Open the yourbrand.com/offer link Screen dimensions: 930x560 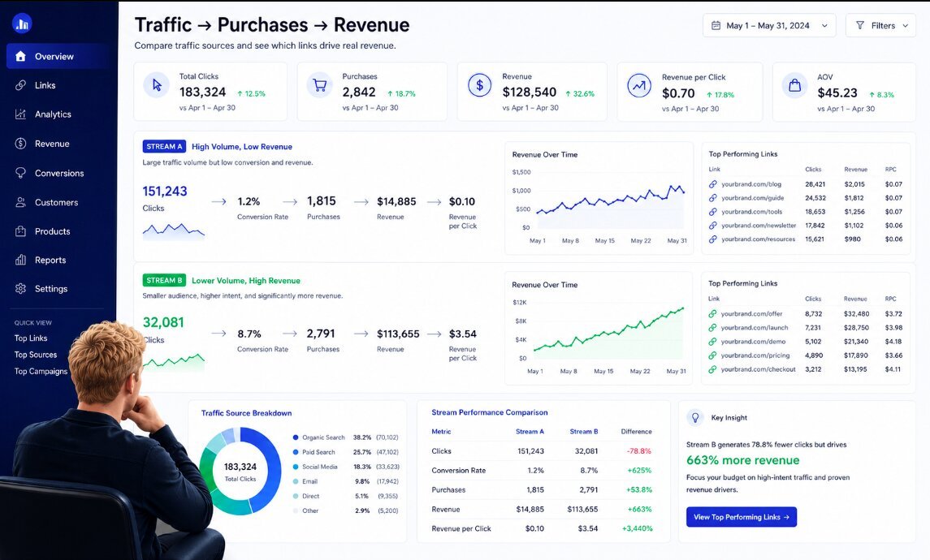(x=751, y=314)
